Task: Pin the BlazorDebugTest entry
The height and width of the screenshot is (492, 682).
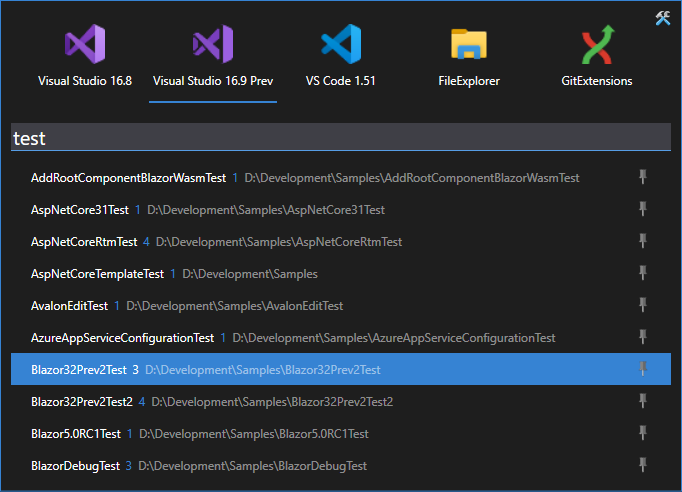Action: pos(642,465)
